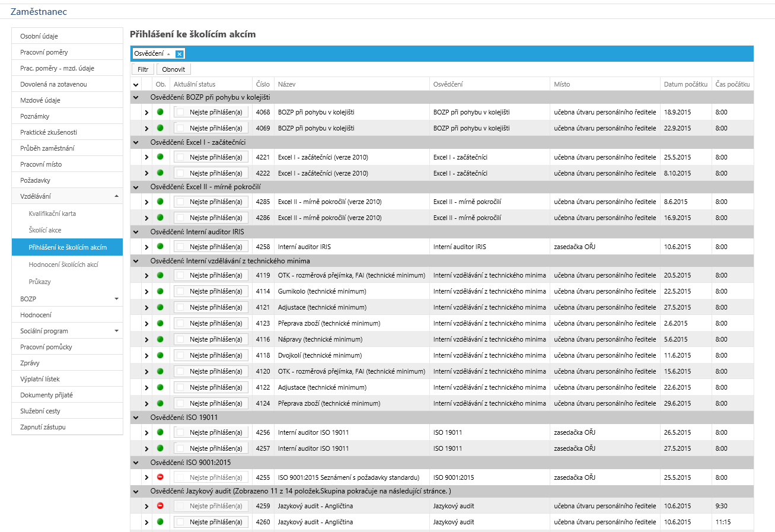Collapse group Interní auditor IRIS

point(136,232)
